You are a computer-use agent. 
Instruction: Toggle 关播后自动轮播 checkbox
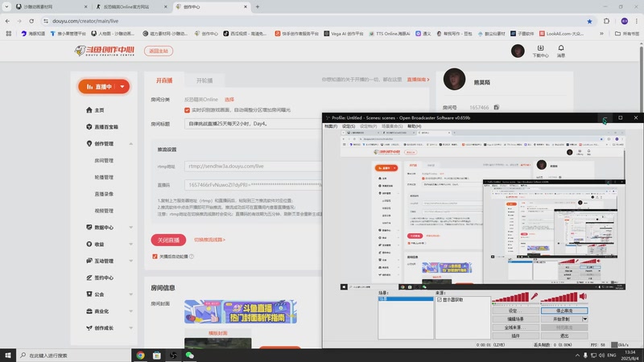point(155,257)
